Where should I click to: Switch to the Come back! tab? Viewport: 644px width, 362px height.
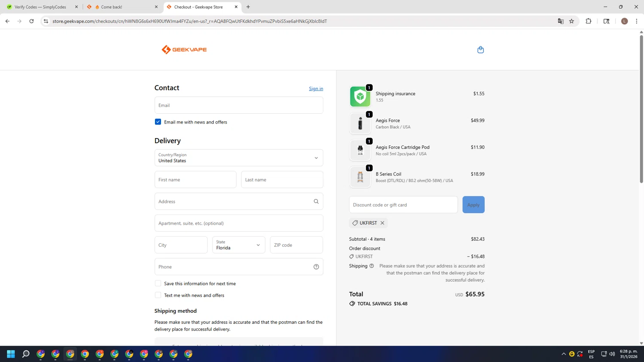122,7
